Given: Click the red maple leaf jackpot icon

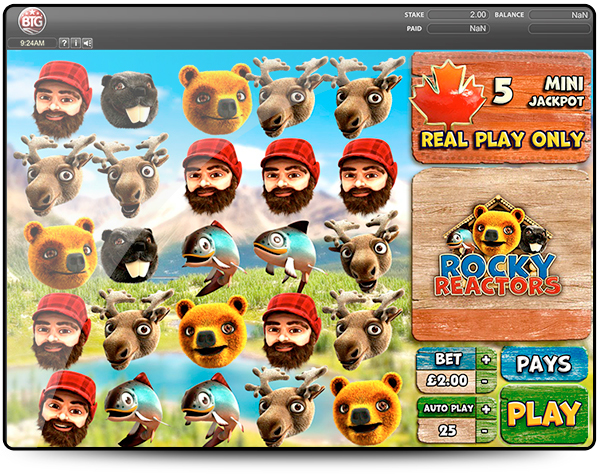Looking at the screenshot, I should coord(448,92).
